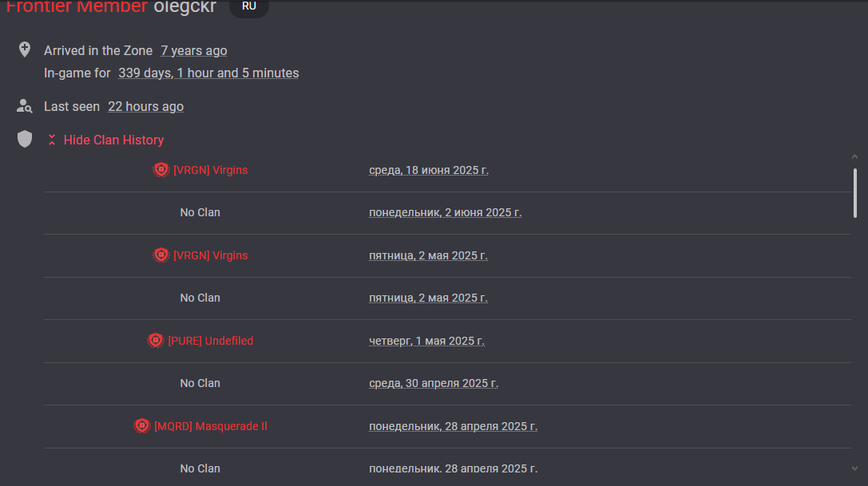Click the scroll down arrow of clan history list
Viewport: 868px width, 486px height.
pos(854,468)
